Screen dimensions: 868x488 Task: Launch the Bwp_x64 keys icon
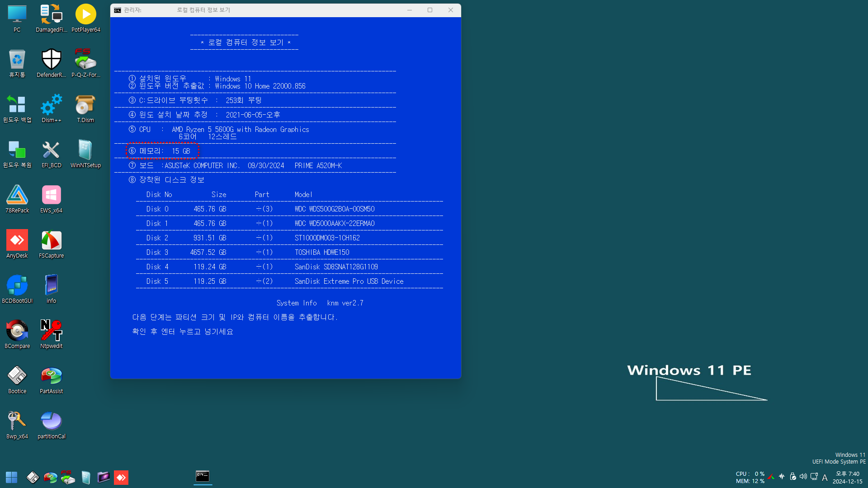(17, 425)
